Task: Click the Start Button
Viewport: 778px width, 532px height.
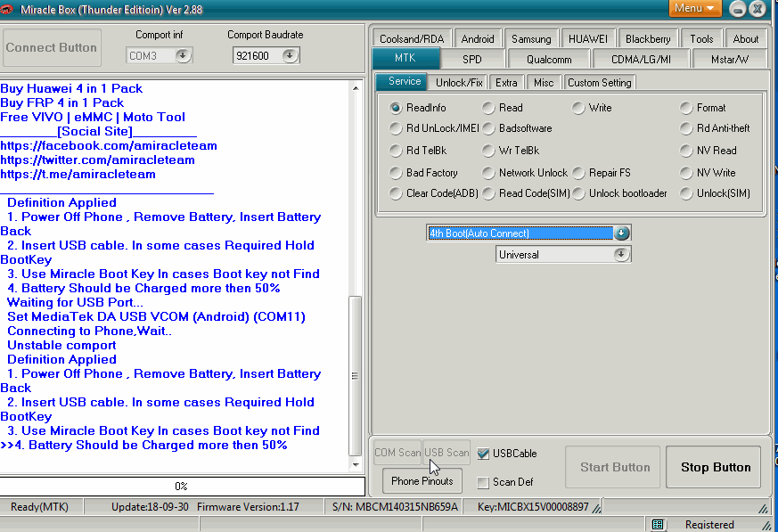Action: [613, 467]
